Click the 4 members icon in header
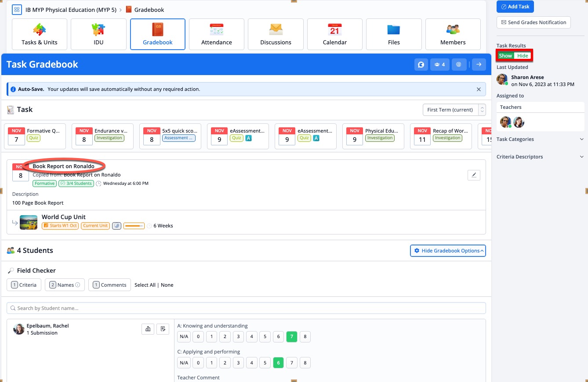588x382 pixels. 439,65
